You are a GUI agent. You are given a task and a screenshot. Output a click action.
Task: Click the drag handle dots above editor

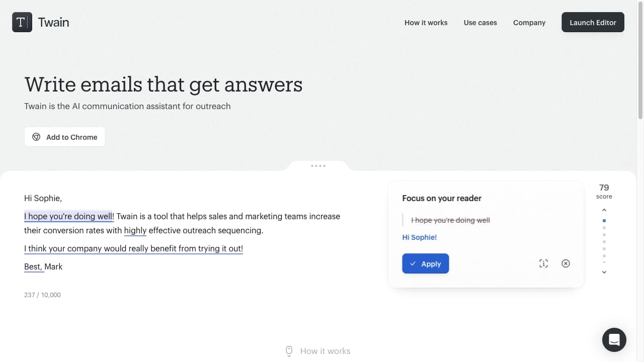[318, 166]
